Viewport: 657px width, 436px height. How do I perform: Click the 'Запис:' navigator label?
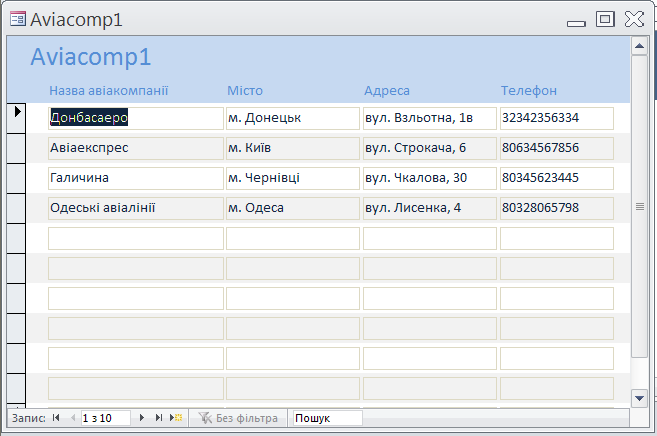pyautogui.click(x=28, y=418)
